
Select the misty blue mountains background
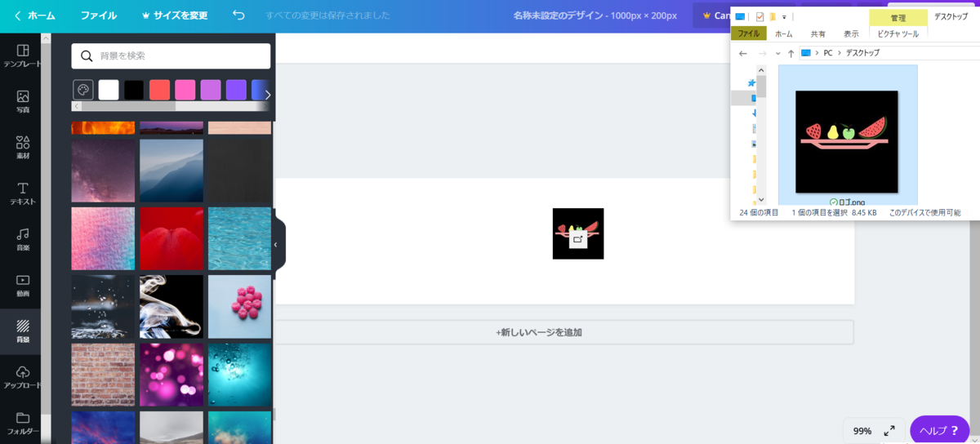click(171, 171)
